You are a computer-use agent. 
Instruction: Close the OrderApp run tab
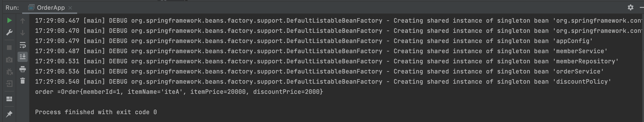pyautogui.click(x=70, y=8)
